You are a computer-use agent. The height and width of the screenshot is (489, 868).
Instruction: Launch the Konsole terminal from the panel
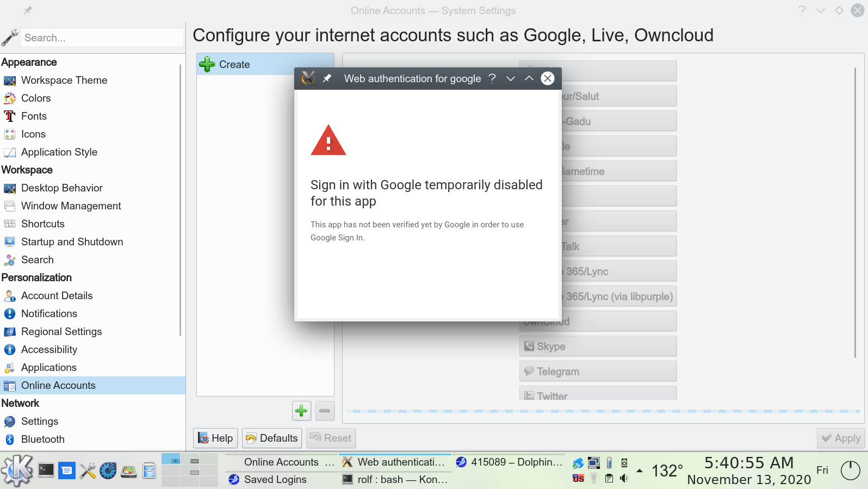pos(46,471)
